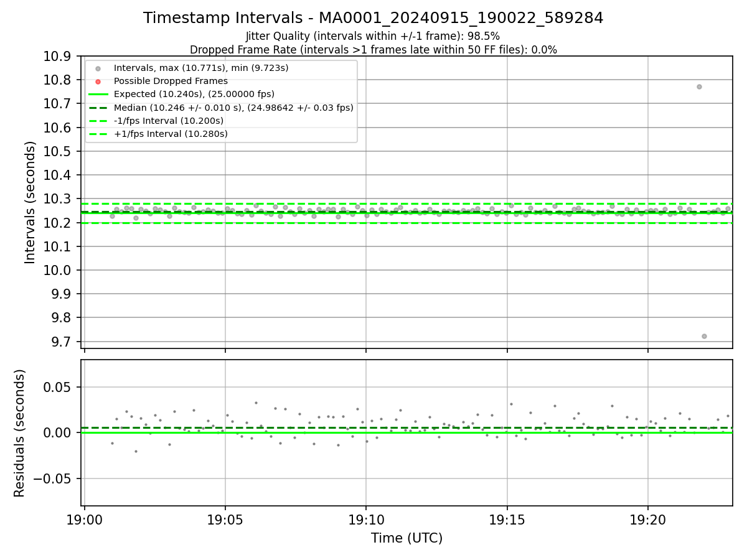Click the 10.7 y-axis tick label
The image size is (747, 560).
pyautogui.click(x=57, y=104)
